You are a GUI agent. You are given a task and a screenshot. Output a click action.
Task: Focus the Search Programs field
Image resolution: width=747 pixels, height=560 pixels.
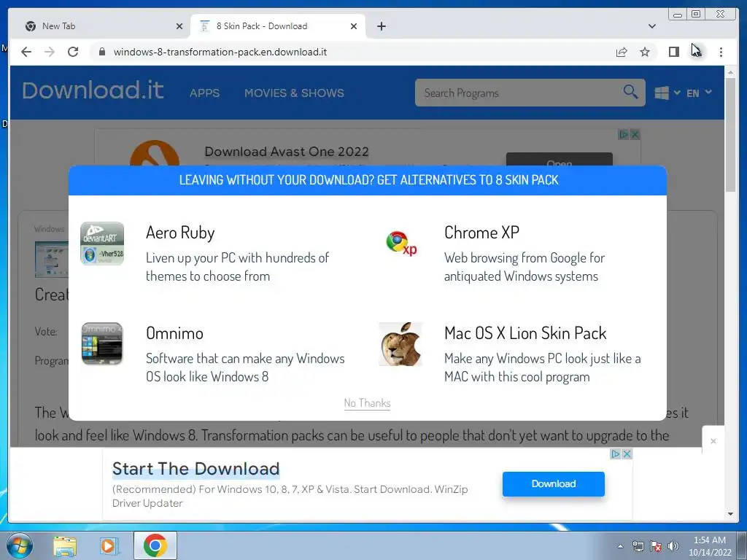[x=519, y=93]
